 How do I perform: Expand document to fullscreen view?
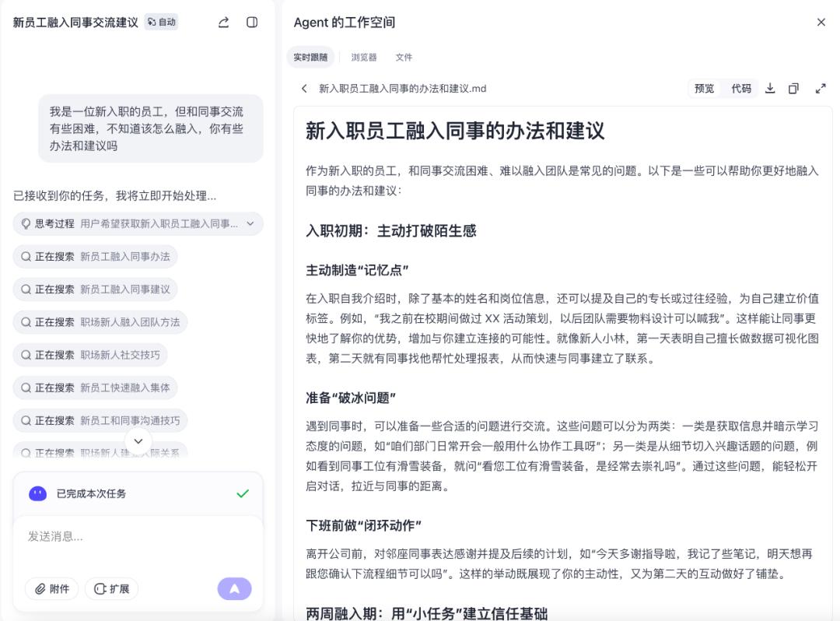coord(821,89)
